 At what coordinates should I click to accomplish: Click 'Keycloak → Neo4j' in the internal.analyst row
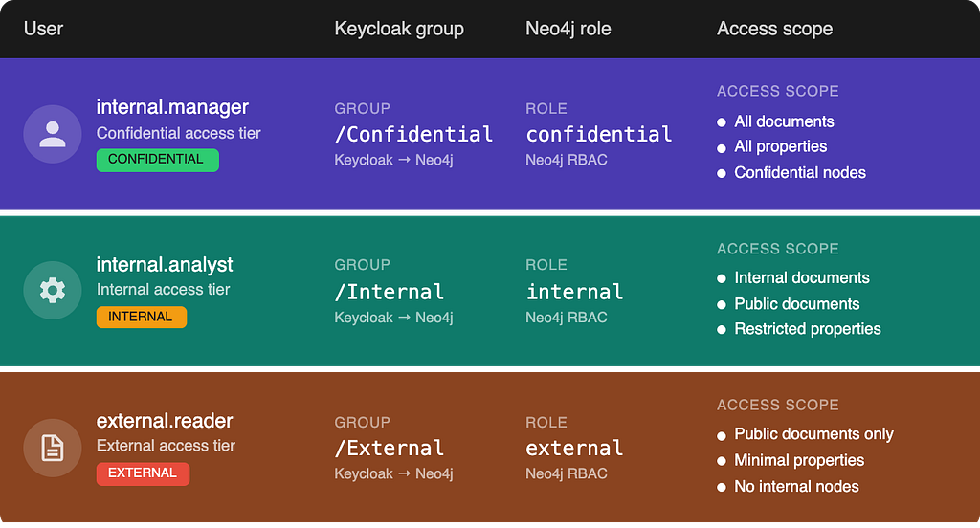click(393, 318)
